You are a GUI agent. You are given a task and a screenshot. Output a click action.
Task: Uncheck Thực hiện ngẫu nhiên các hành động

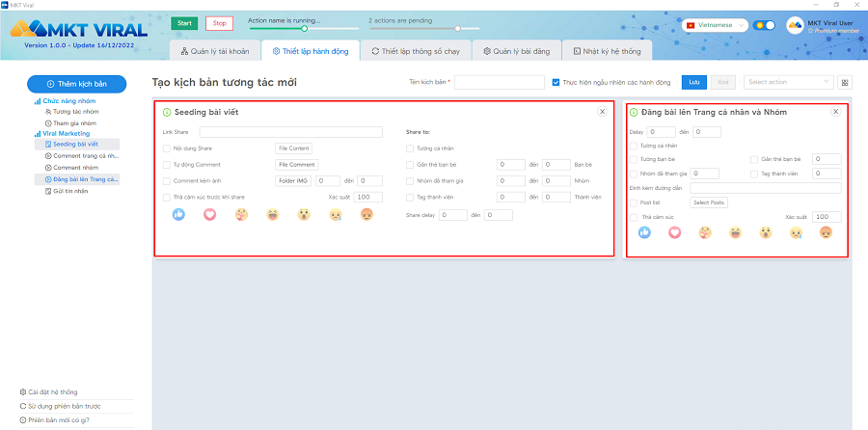[x=556, y=83]
